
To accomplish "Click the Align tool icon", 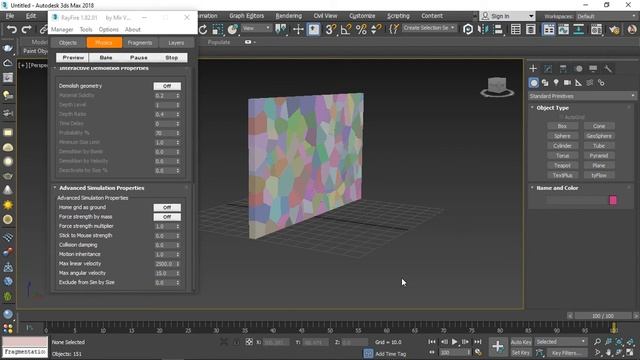I will 498,29.
